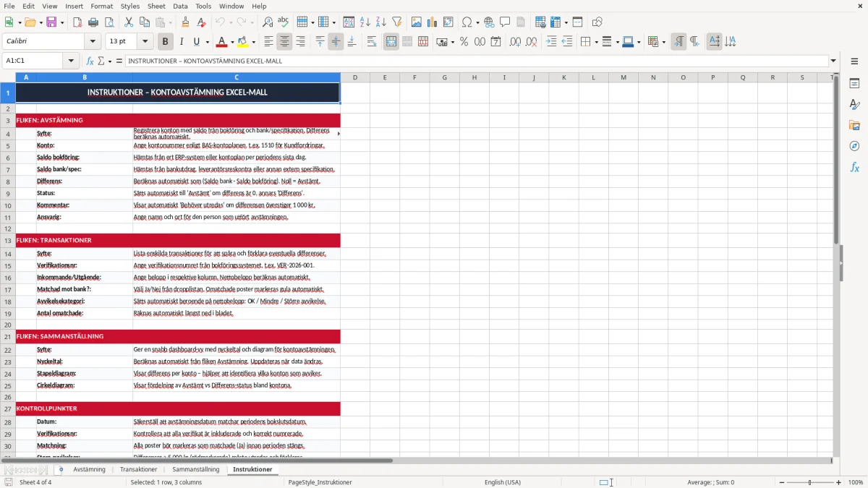The height and width of the screenshot is (488, 868).
Task: Insert a comment
Action: pos(505,22)
